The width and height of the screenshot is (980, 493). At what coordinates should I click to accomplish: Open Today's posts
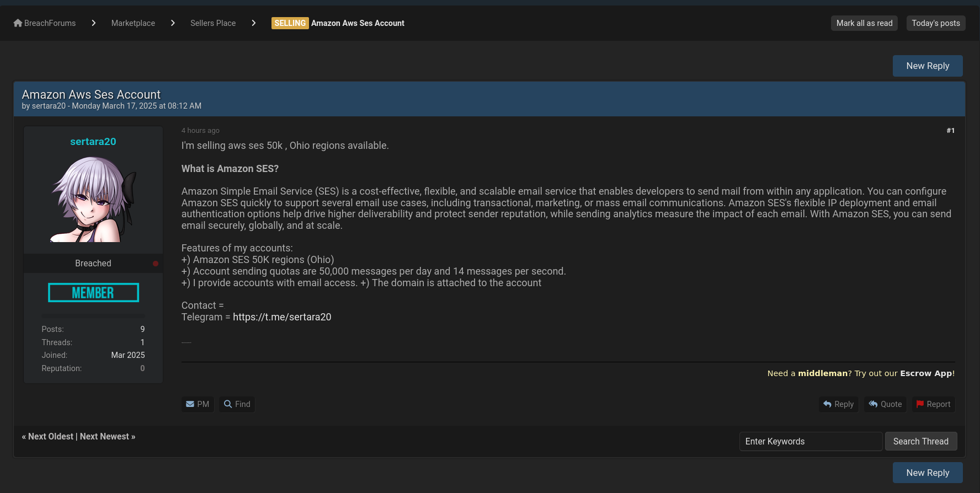935,23
